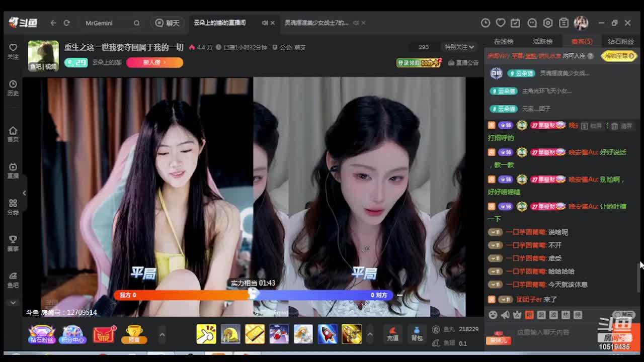Expand the gift list up-arrow

click(370, 334)
